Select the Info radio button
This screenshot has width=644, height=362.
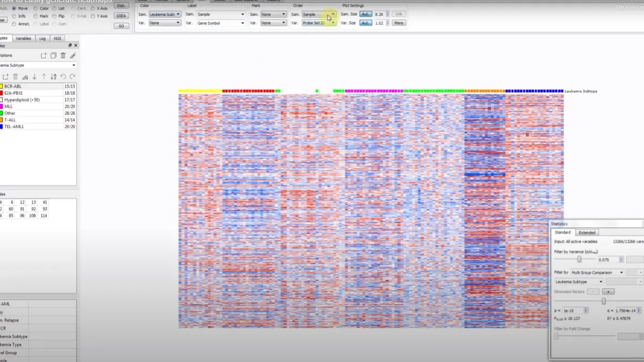tap(13, 17)
